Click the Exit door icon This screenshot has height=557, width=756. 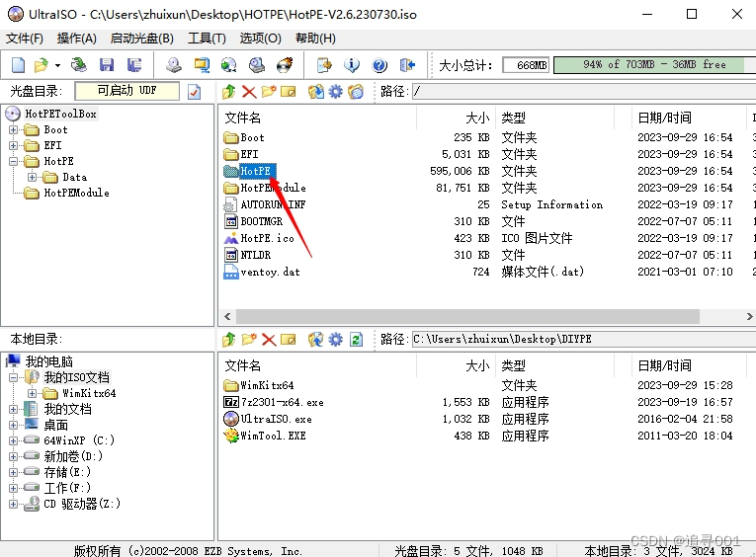(407, 64)
